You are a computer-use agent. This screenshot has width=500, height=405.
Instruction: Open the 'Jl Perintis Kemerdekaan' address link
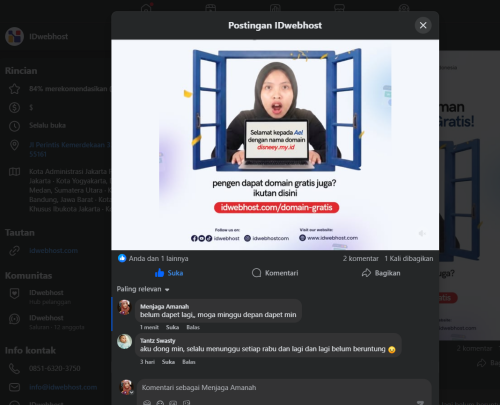pyautogui.click(x=70, y=149)
